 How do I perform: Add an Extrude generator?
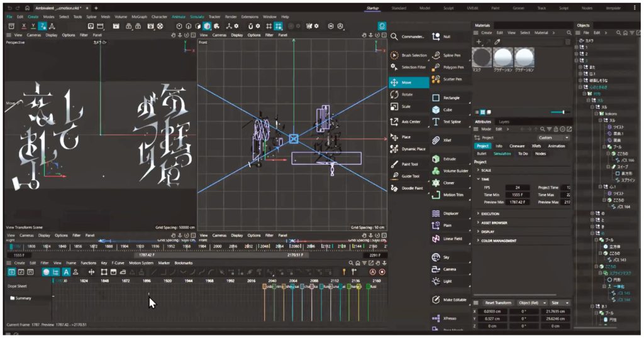tap(450, 159)
